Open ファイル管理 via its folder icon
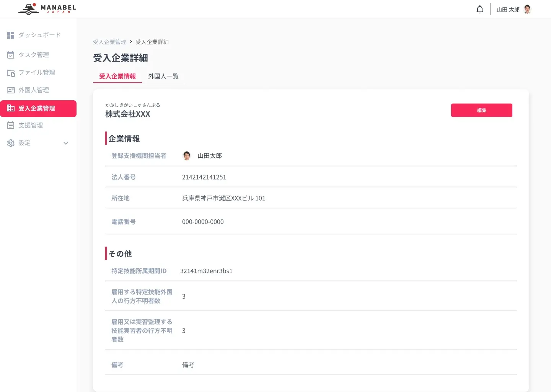Screen dimensions: 551x392 (10, 72)
